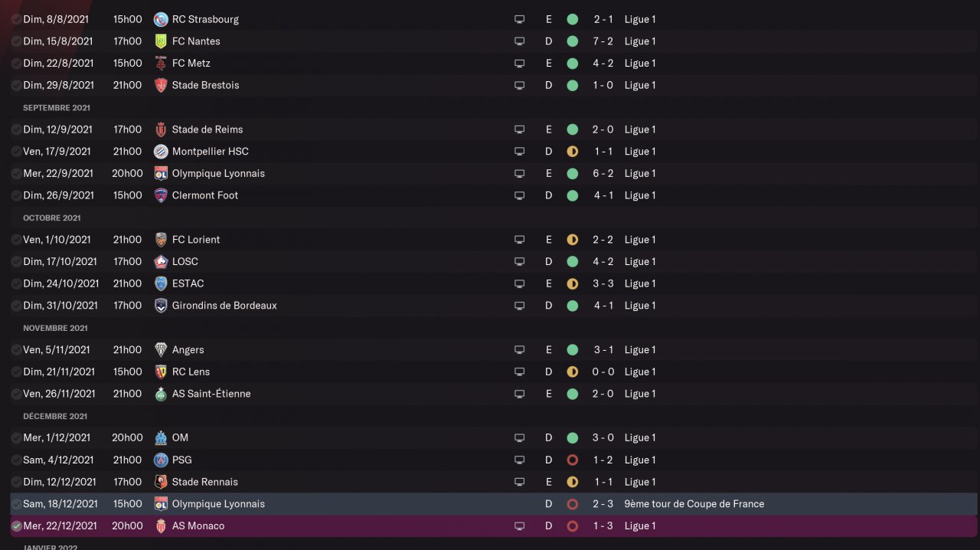Click the Olympique Lyonnais logo on 22/9/2021
The image size is (980, 550).
click(x=161, y=173)
